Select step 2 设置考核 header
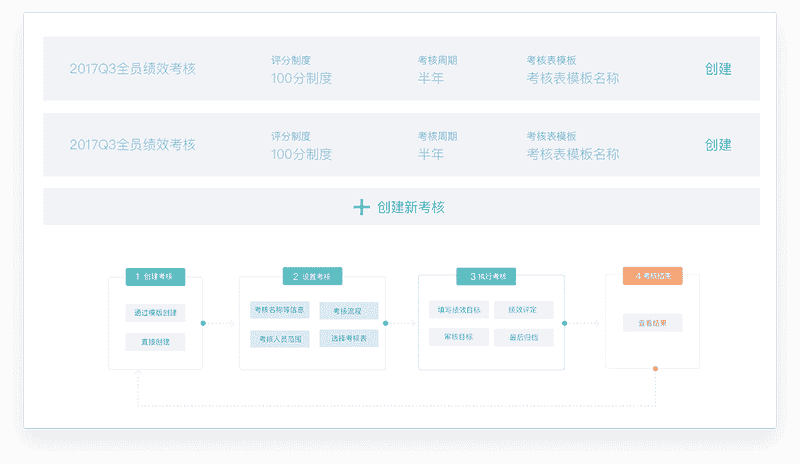 click(312, 276)
